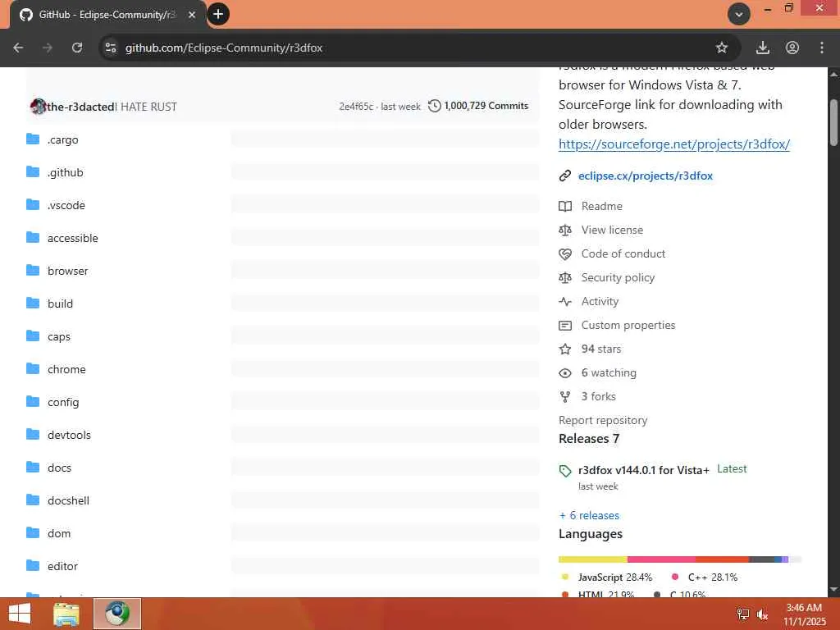
Task: Click the forward navigation arrow
Action: coord(48,48)
